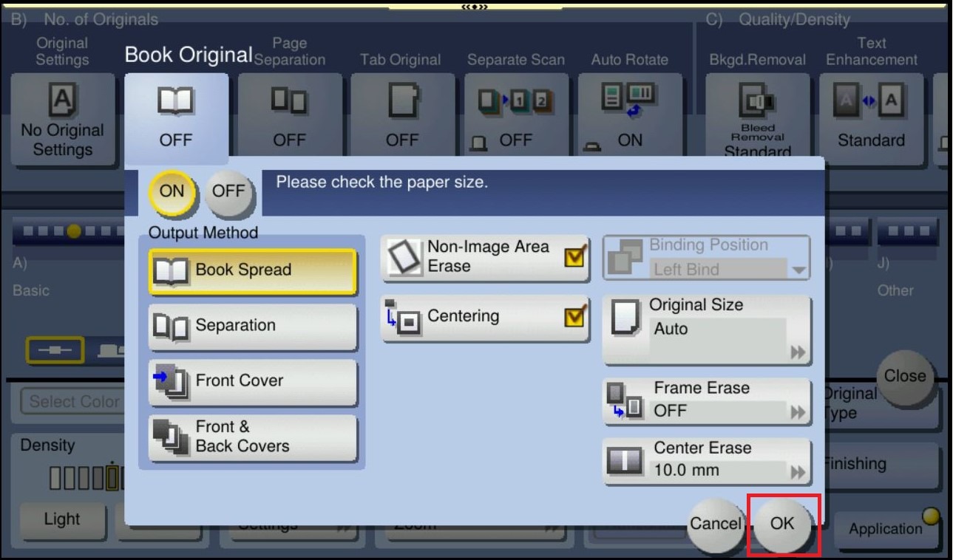Open the Frame Erase settings arrow

pos(797,412)
